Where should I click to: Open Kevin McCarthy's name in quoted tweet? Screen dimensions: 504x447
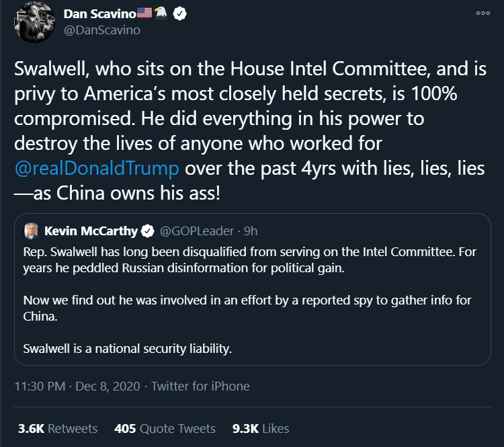tap(91, 231)
